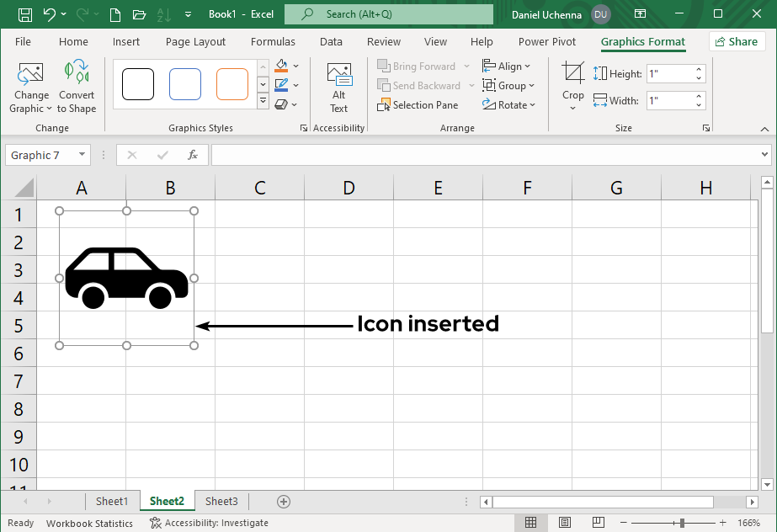The width and height of the screenshot is (777, 532).
Task: Open the Alt Text pane
Action: (338, 88)
